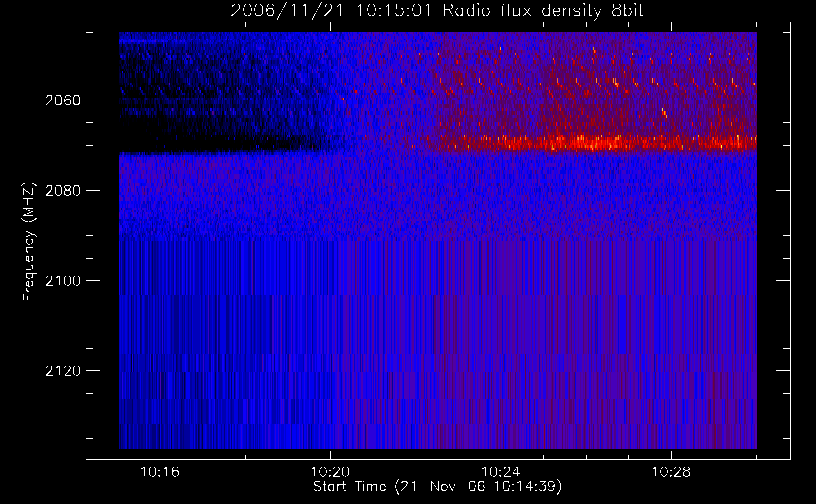
Task: Click the plot title '2006/11/21 10:15:01 Radio flux density 8bit'
Action: (437, 11)
